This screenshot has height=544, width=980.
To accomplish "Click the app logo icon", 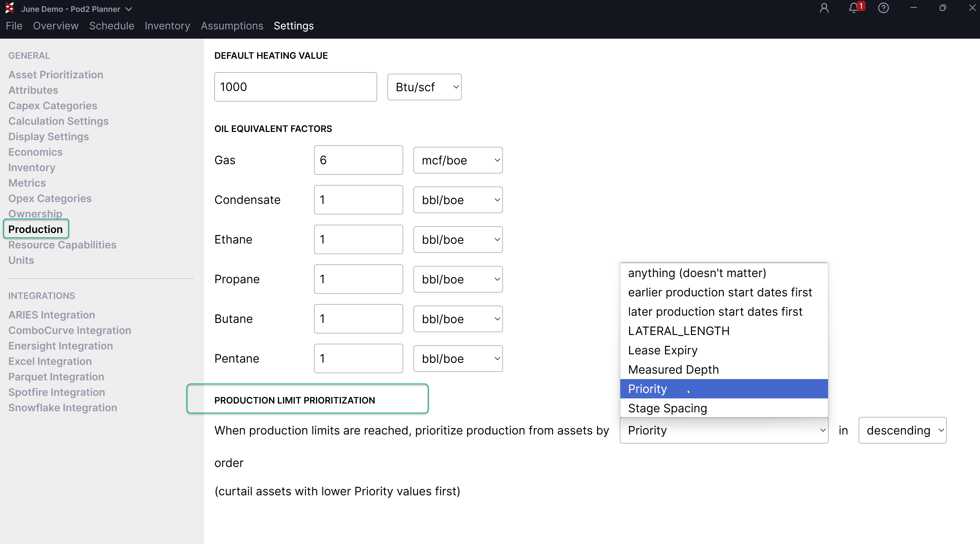I will pos(10,8).
